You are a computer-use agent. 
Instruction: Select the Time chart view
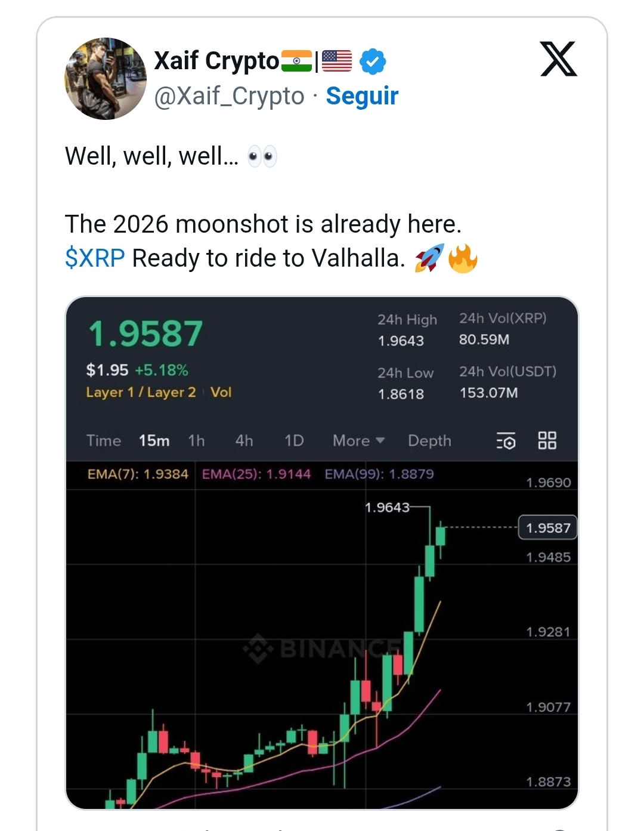pyautogui.click(x=104, y=441)
